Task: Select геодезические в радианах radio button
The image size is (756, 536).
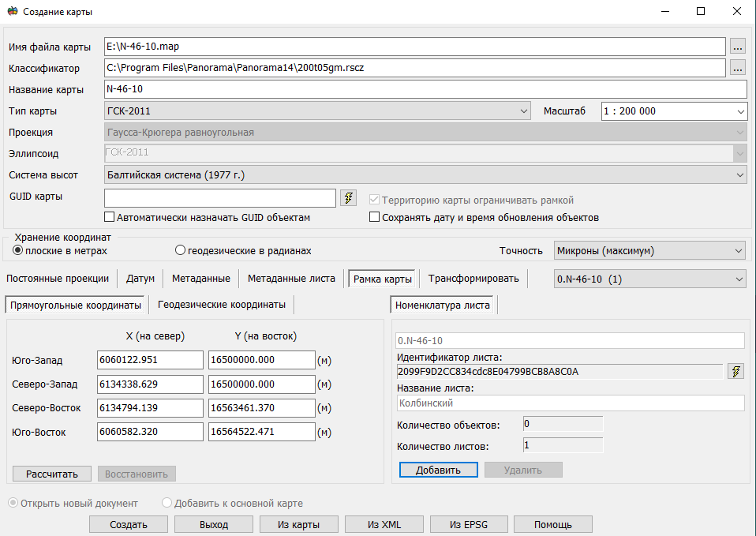Action: coord(180,251)
